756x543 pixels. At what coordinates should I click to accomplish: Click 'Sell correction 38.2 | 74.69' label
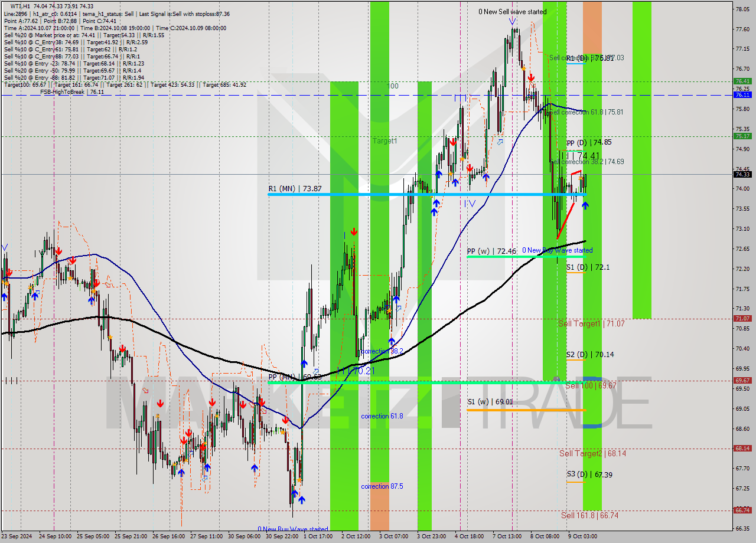pyautogui.click(x=587, y=161)
